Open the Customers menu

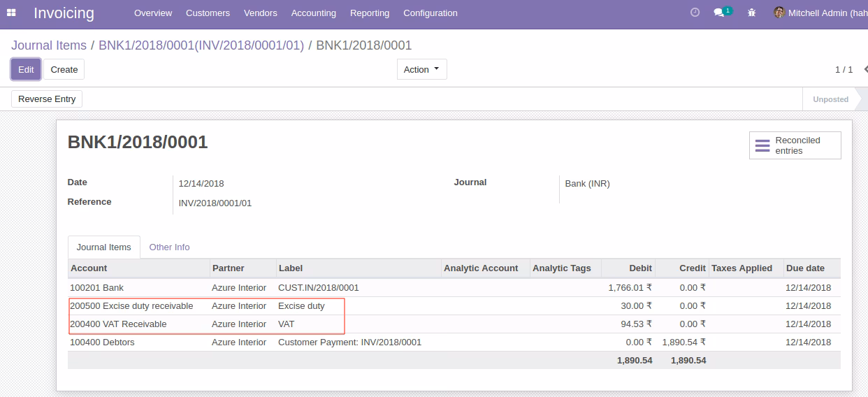[208, 13]
